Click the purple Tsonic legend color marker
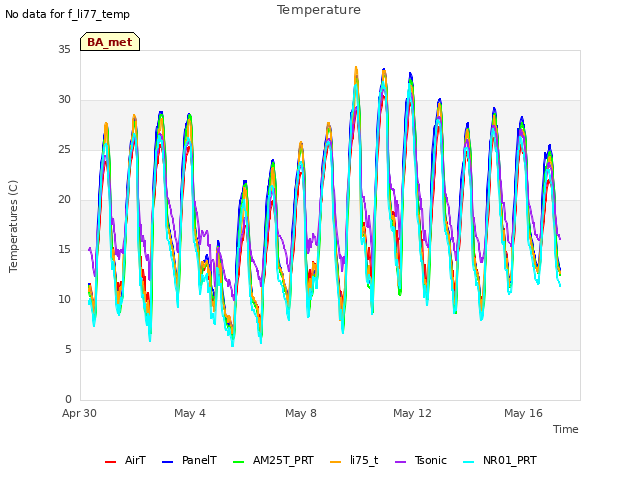This screenshot has height=480, width=640. [400, 462]
